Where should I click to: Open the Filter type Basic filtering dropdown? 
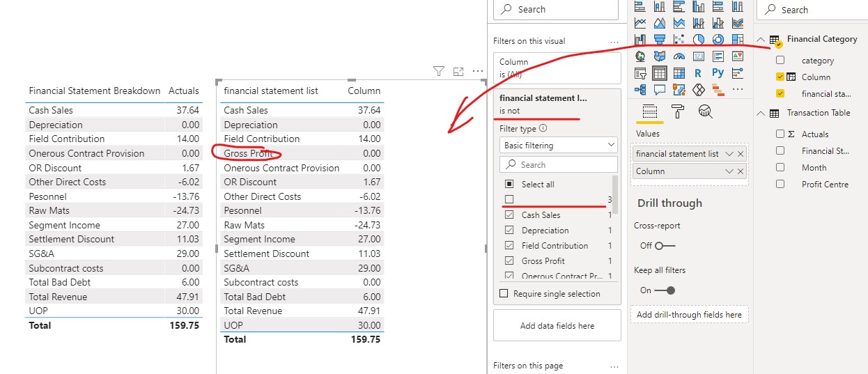click(558, 145)
